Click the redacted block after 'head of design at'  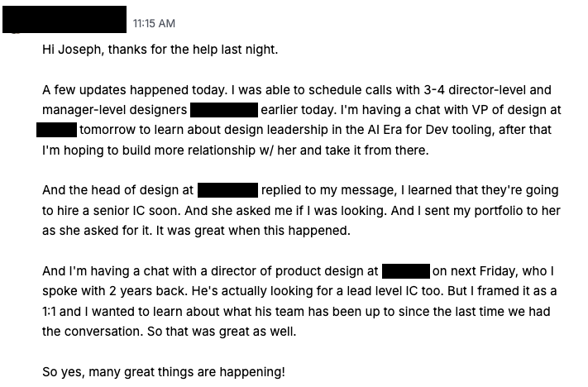227,190
